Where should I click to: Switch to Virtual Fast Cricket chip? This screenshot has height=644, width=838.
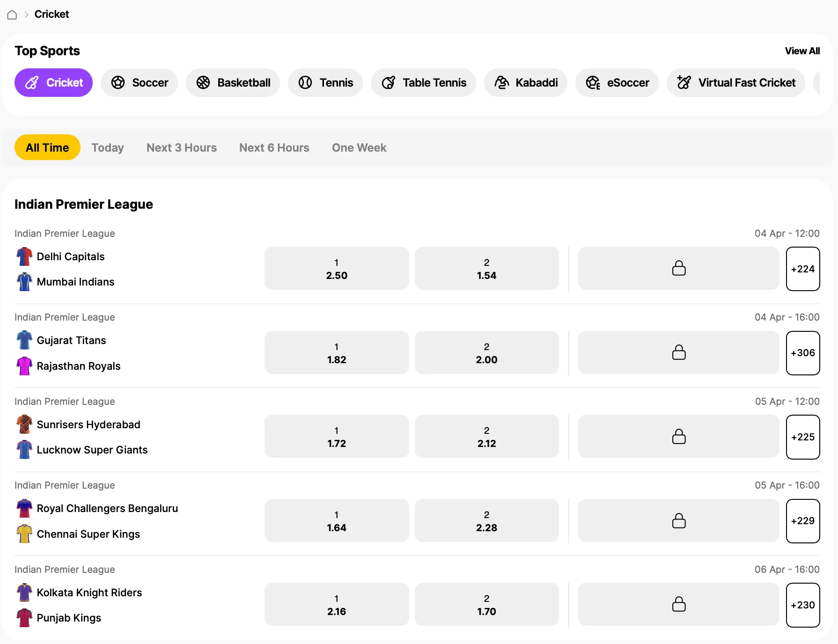pos(736,83)
